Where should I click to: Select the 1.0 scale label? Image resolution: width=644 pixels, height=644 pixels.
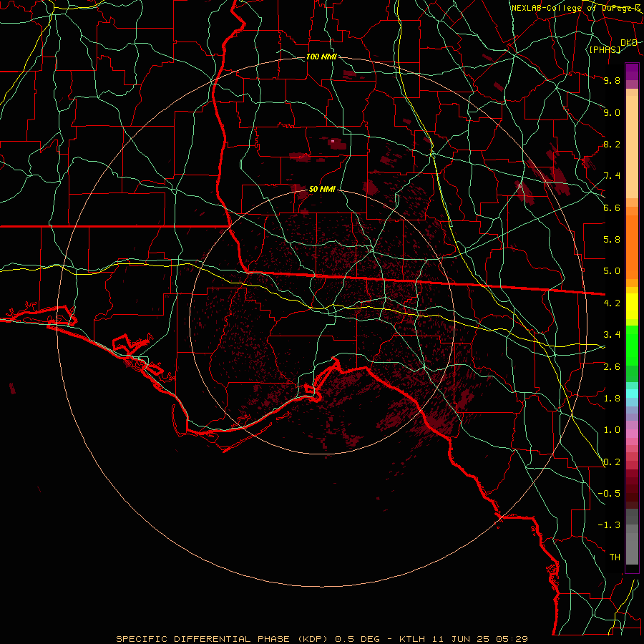point(612,430)
